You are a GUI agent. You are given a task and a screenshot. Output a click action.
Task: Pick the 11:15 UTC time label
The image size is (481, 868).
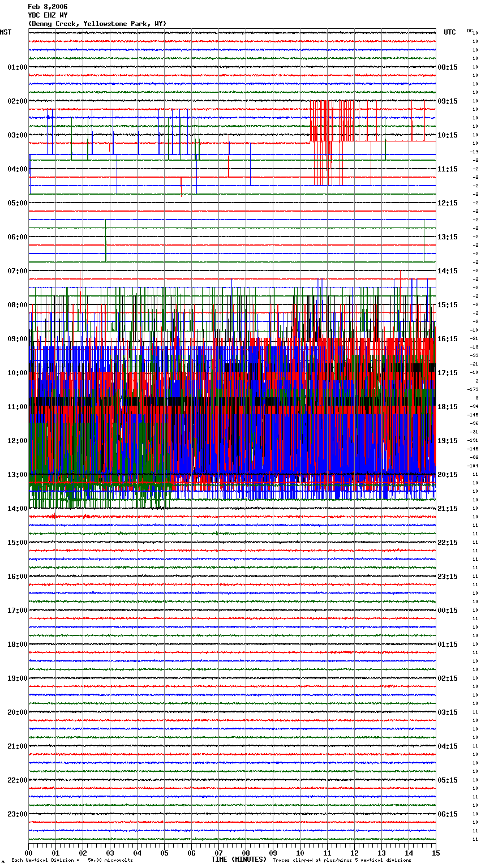point(448,169)
